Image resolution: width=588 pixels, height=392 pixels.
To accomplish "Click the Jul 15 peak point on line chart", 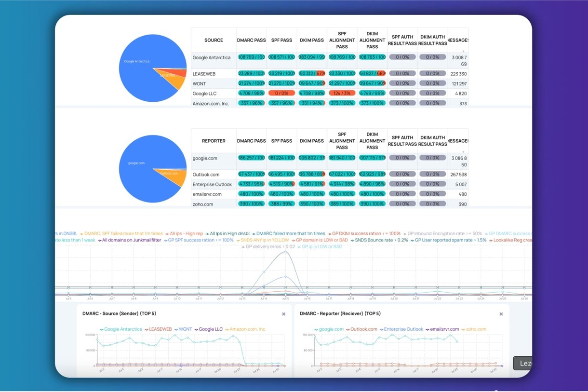I will tap(285, 251).
